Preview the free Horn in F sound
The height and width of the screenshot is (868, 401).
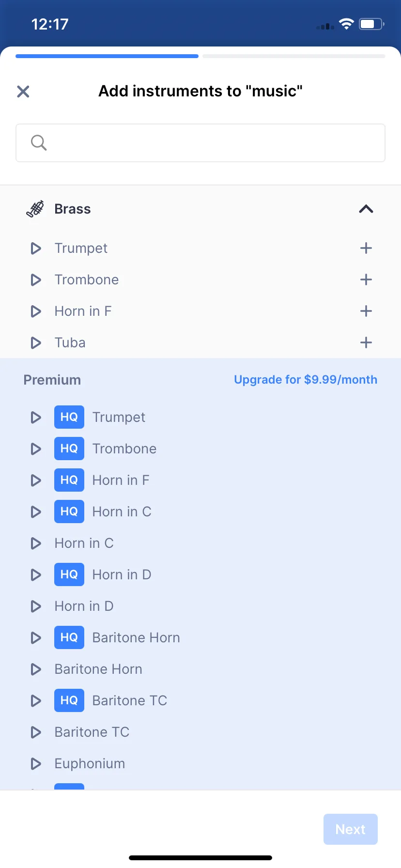[x=36, y=311]
